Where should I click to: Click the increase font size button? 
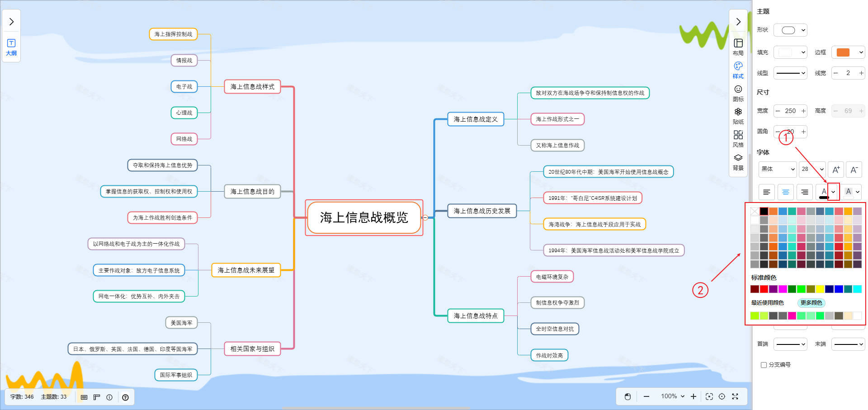coord(836,170)
